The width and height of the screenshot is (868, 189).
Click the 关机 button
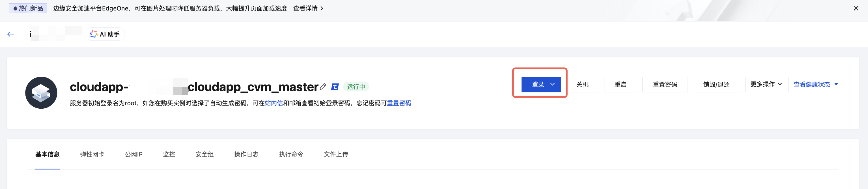[x=582, y=84]
